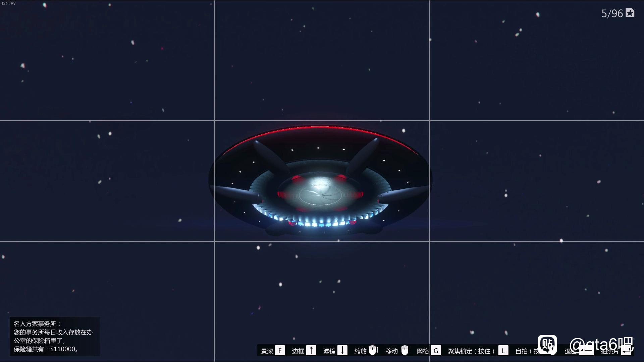
Task: Click the star gallery icon beside 5/96
Action: 630,13
